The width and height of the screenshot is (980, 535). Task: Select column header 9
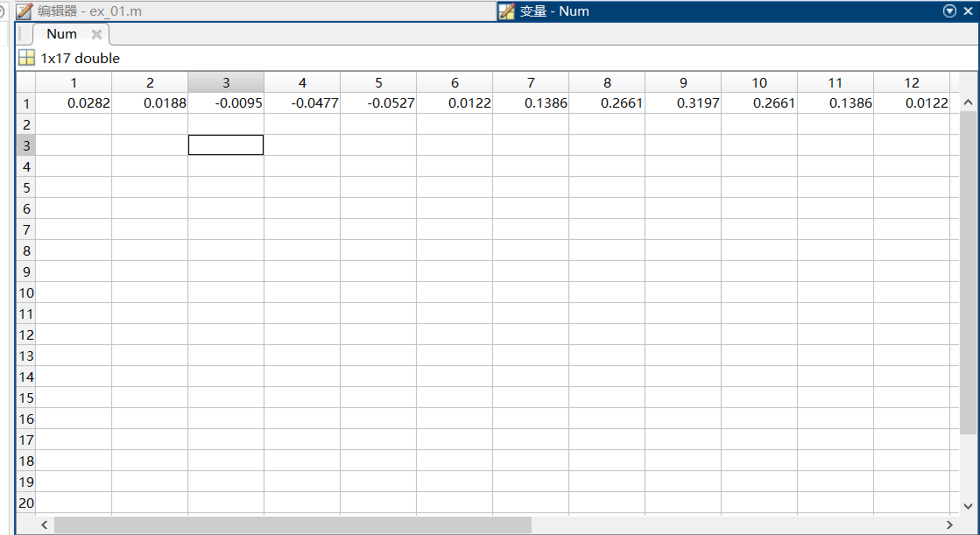[683, 82]
